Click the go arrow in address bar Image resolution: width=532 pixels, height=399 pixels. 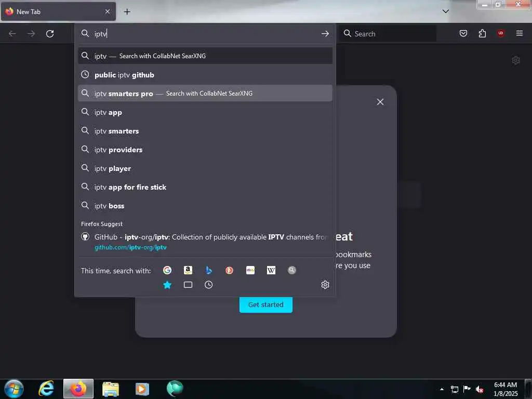(325, 34)
